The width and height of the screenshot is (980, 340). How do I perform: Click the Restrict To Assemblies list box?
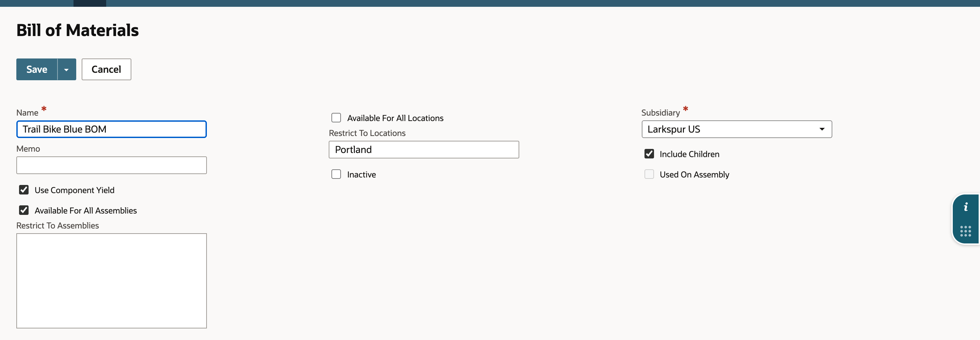coord(112,281)
